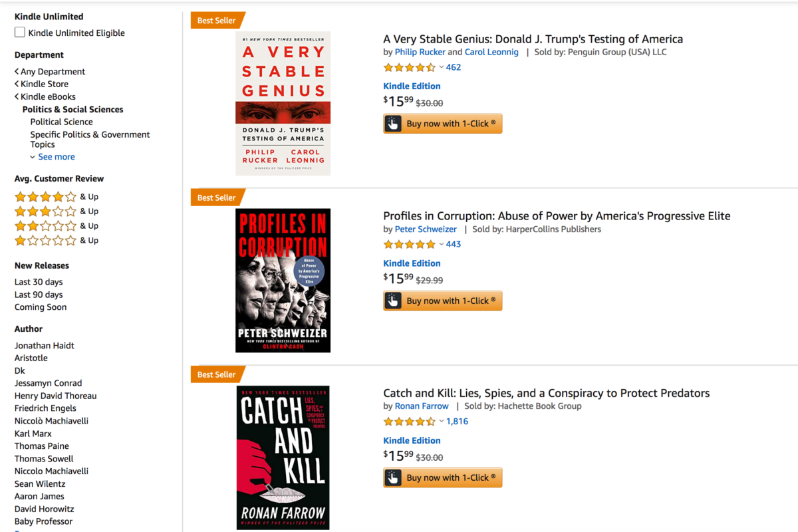798x532 pixels.
Task: Enable the Kindle Unlimited Eligible checkbox
Action: (x=19, y=32)
